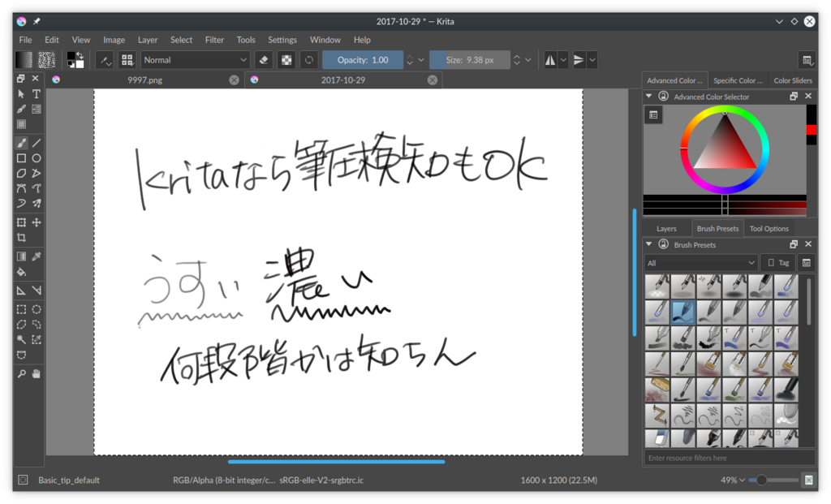Select the Color Picker eyedropper tool

(x=36, y=256)
